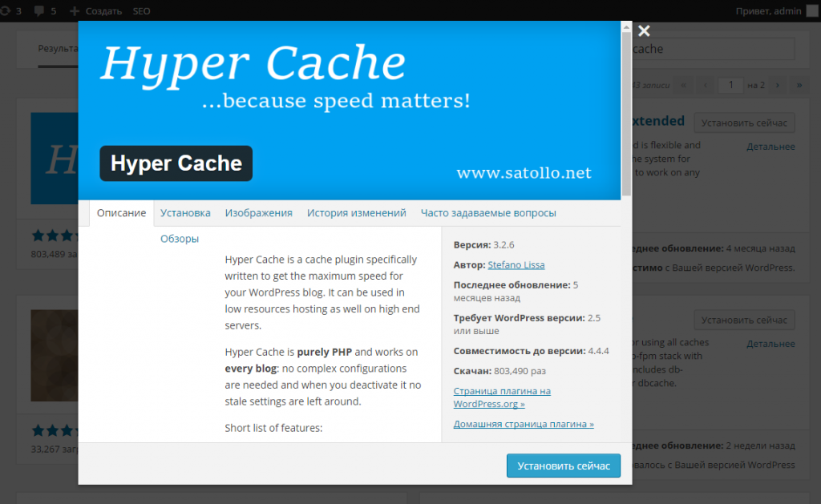
Task: Focus the plugin search field containing cache
Action: [713, 49]
